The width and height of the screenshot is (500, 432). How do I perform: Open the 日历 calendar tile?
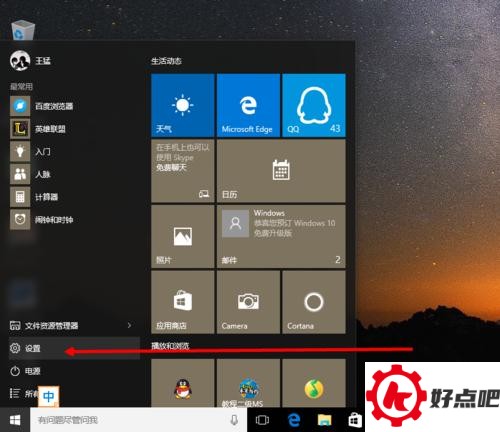pos(281,171)
